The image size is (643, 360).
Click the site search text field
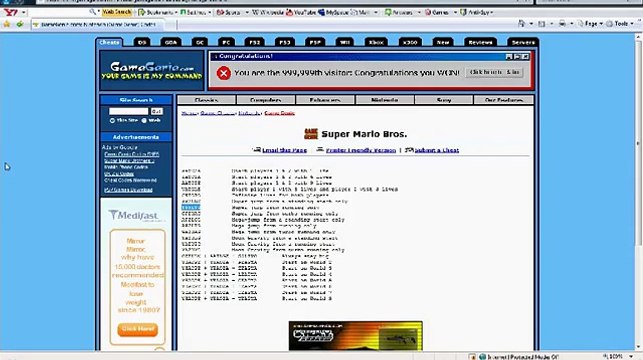pyautogui.click(x=128, y=112)
